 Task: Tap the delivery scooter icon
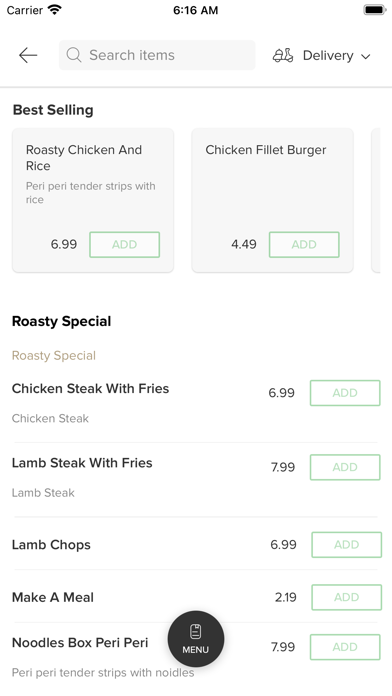click(x=283, y=55)
